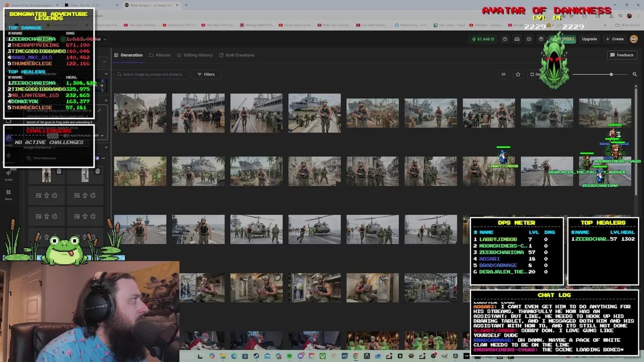The width and height of the screenshot is (644, 362).
Task: Open the More section in left sidebar
Action: (x=9, y=195)
